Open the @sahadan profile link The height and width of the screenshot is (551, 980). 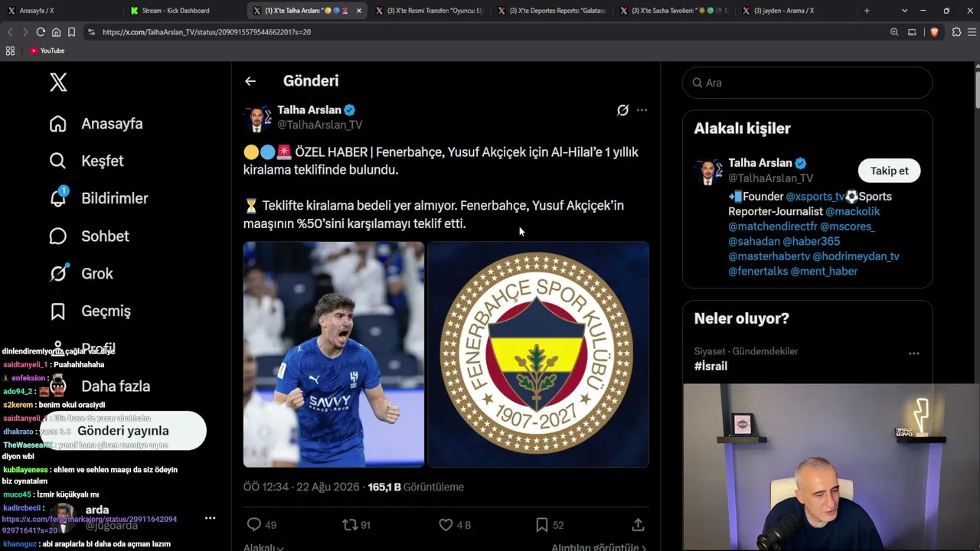(x=754, y=241)
